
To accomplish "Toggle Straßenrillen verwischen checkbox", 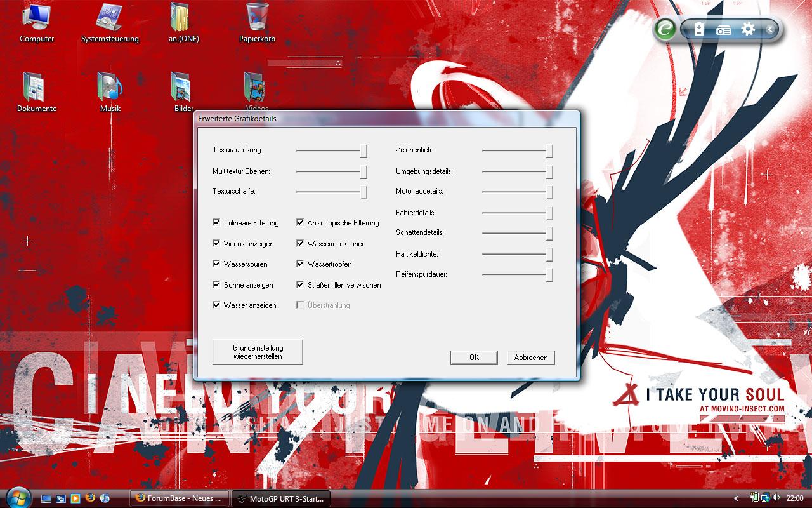I will click(300, 285).
